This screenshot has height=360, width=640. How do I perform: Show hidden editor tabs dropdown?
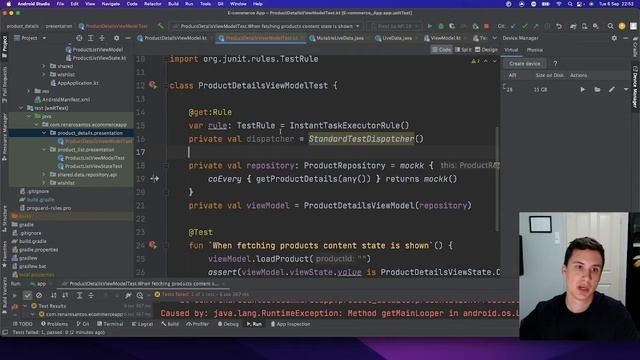click(x=495, y=38)
